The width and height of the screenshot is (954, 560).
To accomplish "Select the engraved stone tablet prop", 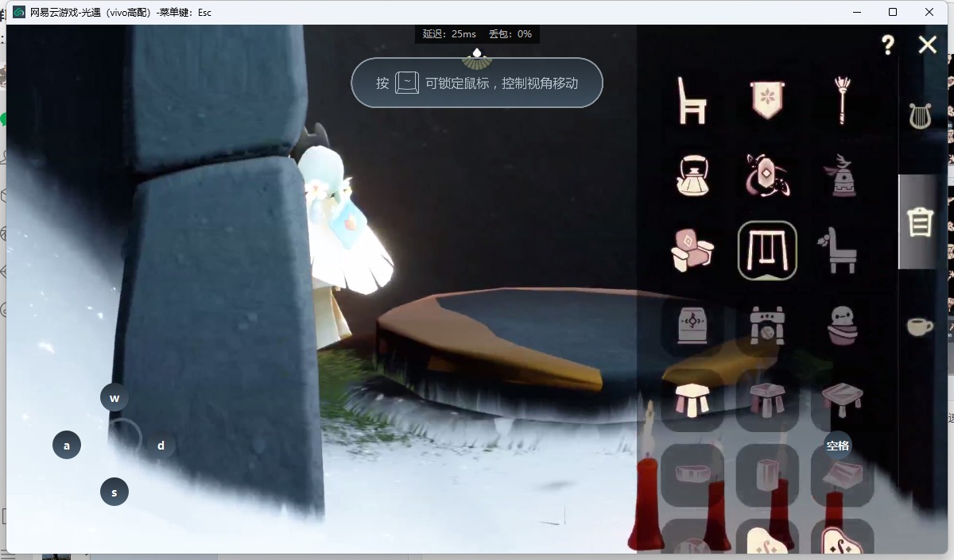I will click(x=692, y=325).
